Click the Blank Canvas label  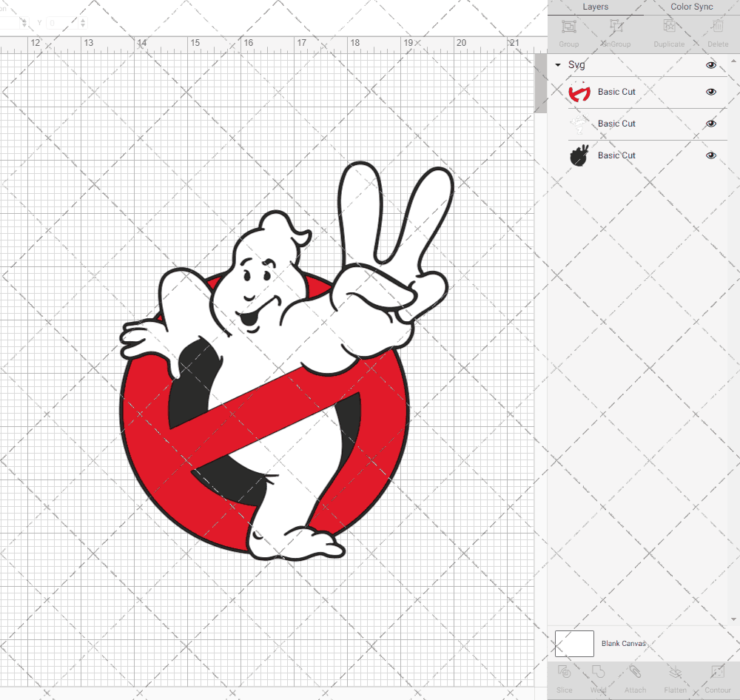(x=623, y=643)
